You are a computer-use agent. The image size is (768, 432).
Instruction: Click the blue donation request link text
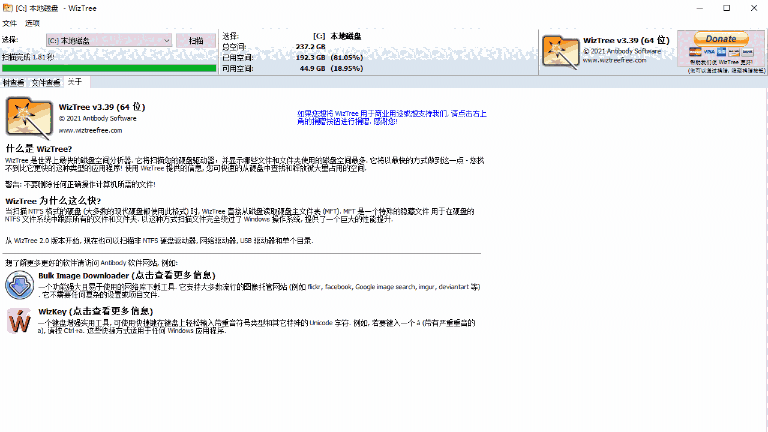pos(392,118)
